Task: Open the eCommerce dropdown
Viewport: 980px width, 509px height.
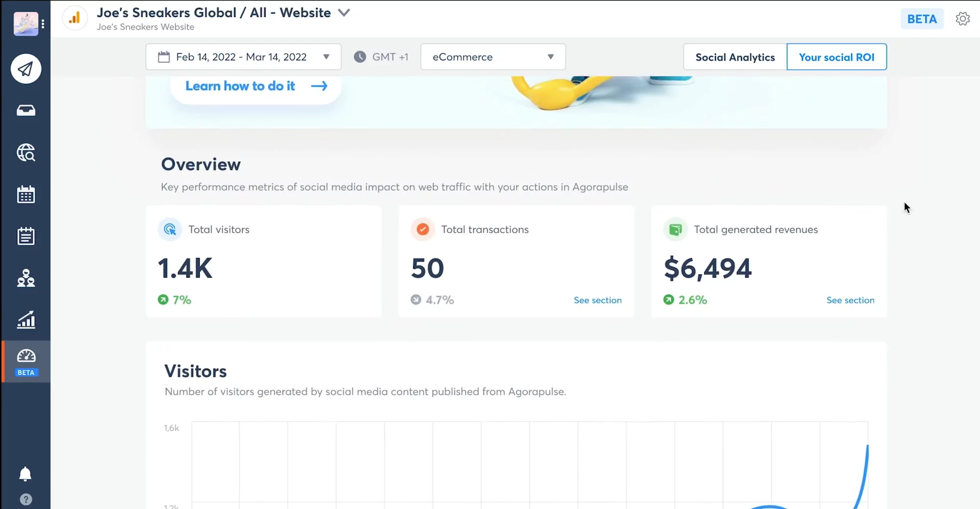Action: 493,57
